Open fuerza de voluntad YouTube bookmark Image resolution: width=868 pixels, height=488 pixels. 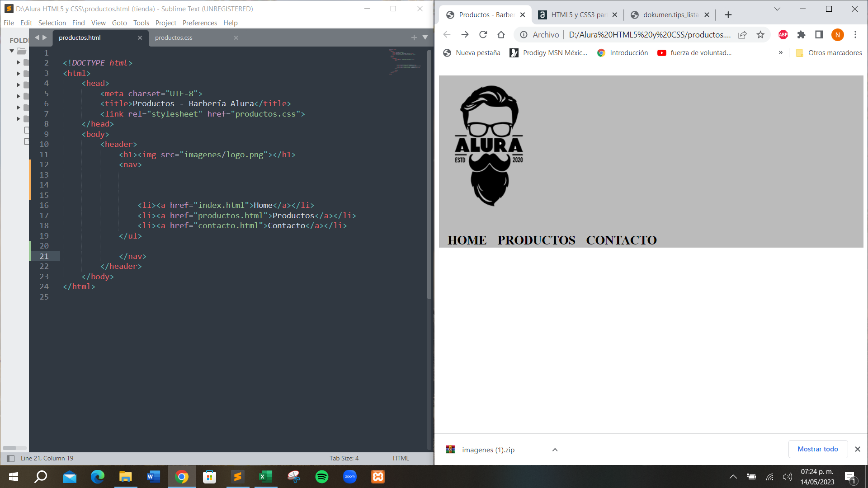(x=694, y=53)
